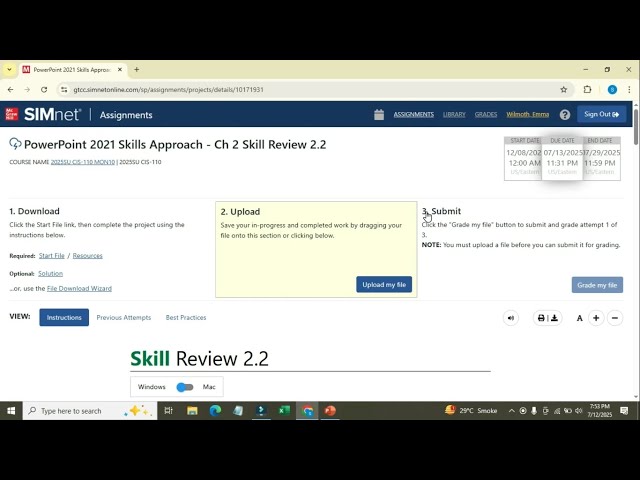Open the tab search dropdown arrow
The image size is (640, 480).
pyautogui.click(x=9, y=70)
